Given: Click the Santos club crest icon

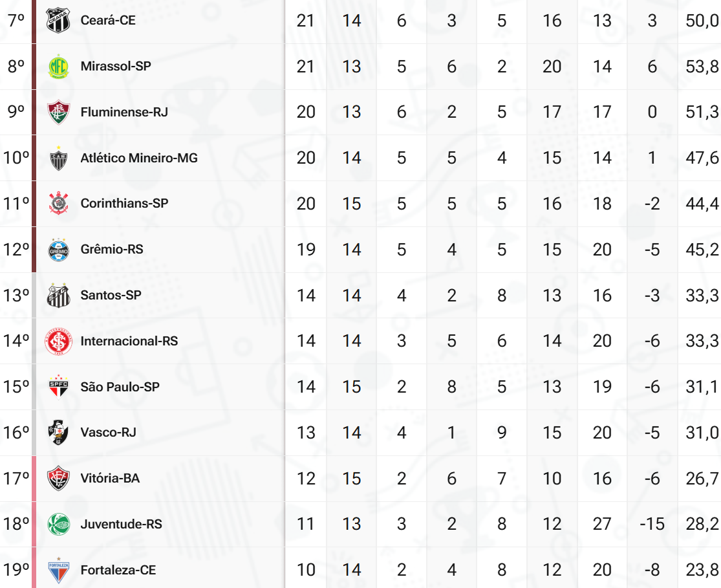Looking at the screenshot, I should (x=58, y=296).
